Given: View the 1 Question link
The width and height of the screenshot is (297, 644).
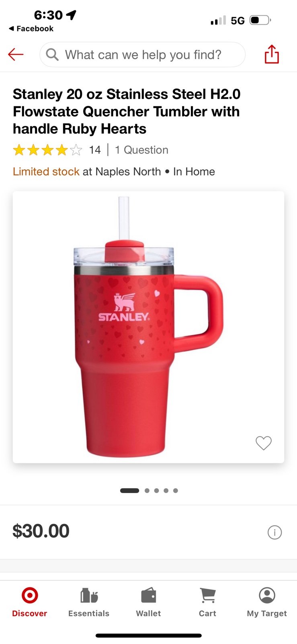Looking at the screenshot, I should click(x=141, y=150).
